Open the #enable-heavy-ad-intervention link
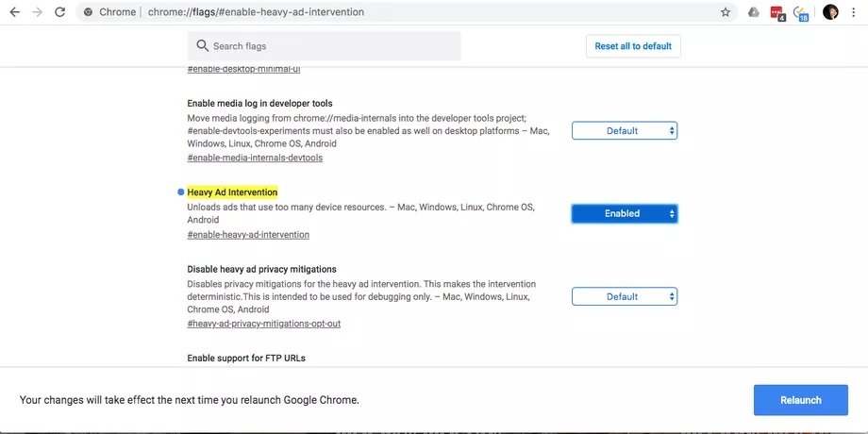This screenshot has height=434, width=868. point(248,235)
